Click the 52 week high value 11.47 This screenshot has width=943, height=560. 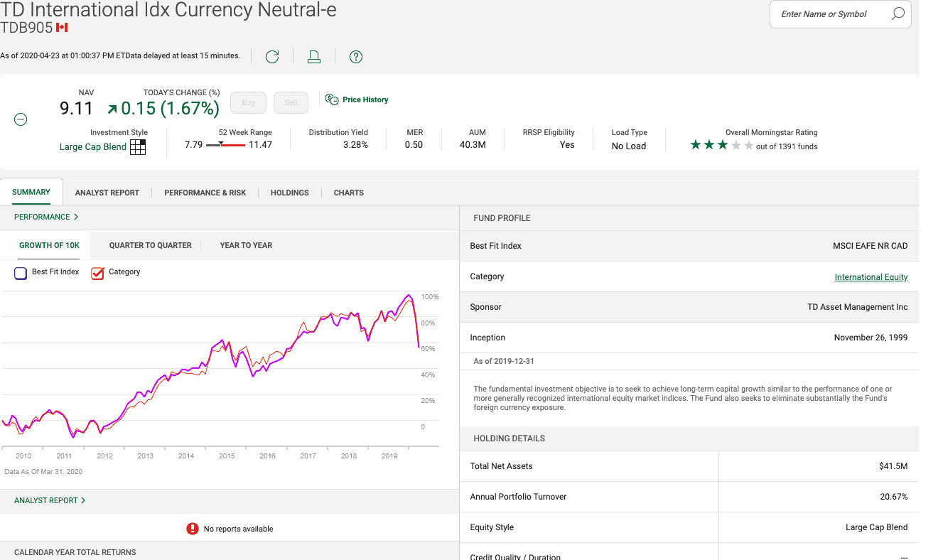tap(260, 145)
